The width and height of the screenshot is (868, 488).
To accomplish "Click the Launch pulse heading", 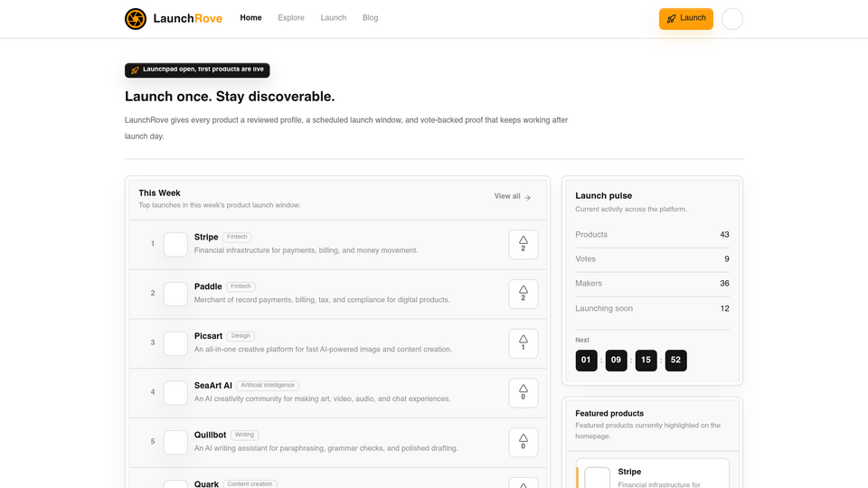I will (603, 196).
